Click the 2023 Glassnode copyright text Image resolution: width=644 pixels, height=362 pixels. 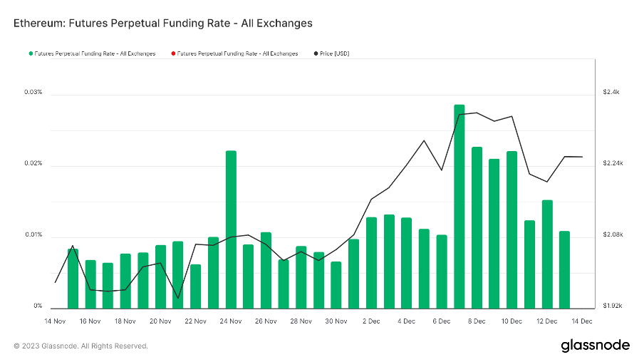point(81,346)
